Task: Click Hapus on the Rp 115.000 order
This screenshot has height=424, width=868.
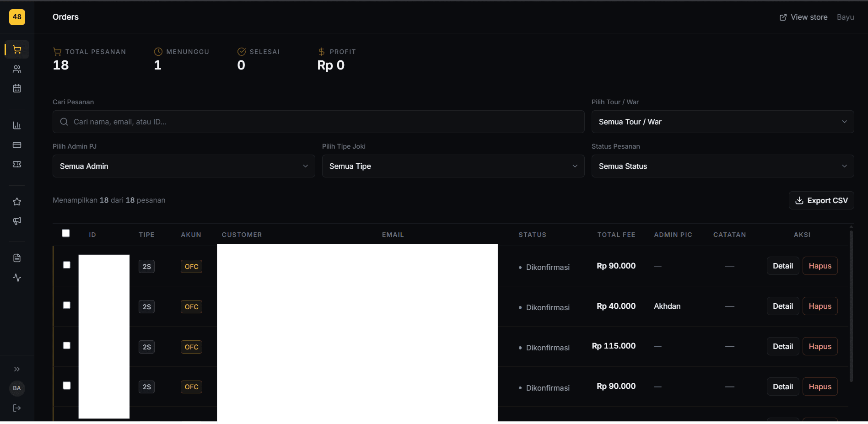Action: click(820, 346)
